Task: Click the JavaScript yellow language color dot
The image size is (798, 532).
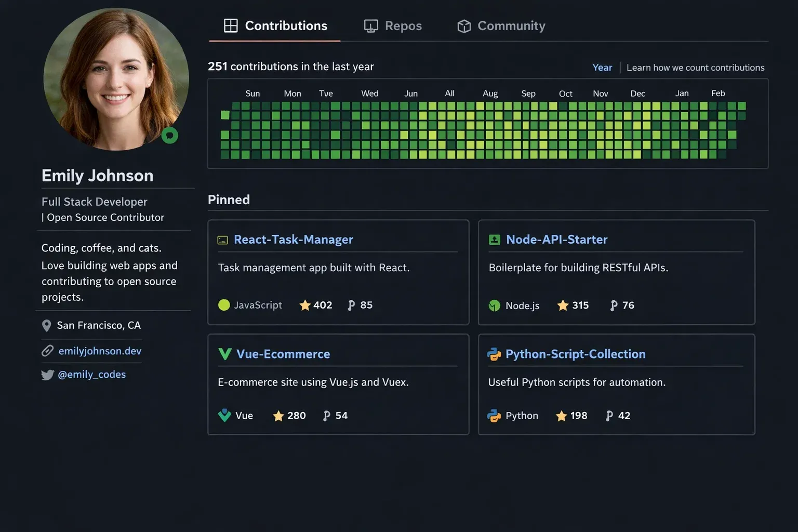Action: point(224,305)
